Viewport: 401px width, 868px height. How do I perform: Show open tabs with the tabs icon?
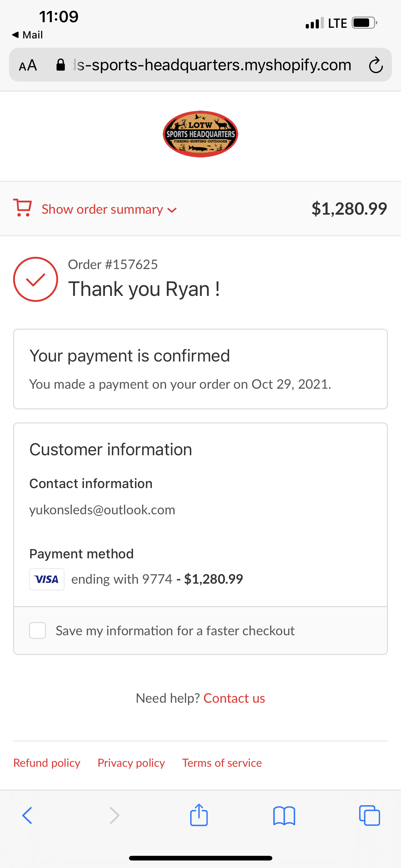pyautogui.click(x=369, y=816)
